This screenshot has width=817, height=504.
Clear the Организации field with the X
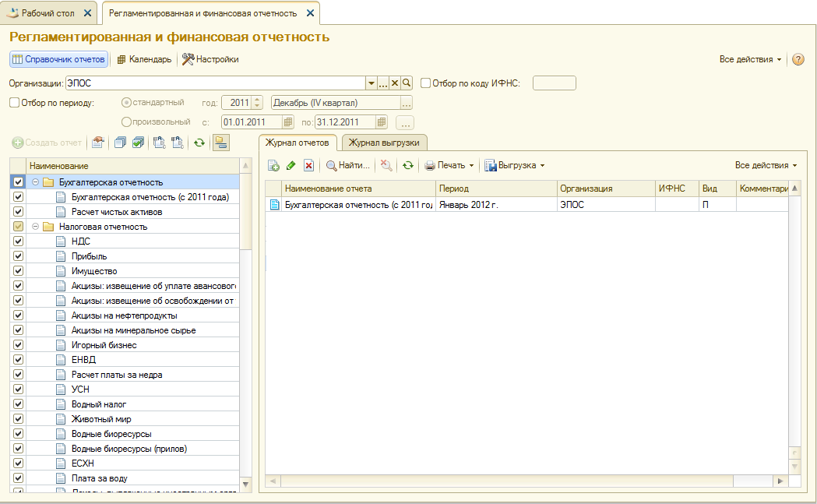pyautogui.click(x=395, y=83)
